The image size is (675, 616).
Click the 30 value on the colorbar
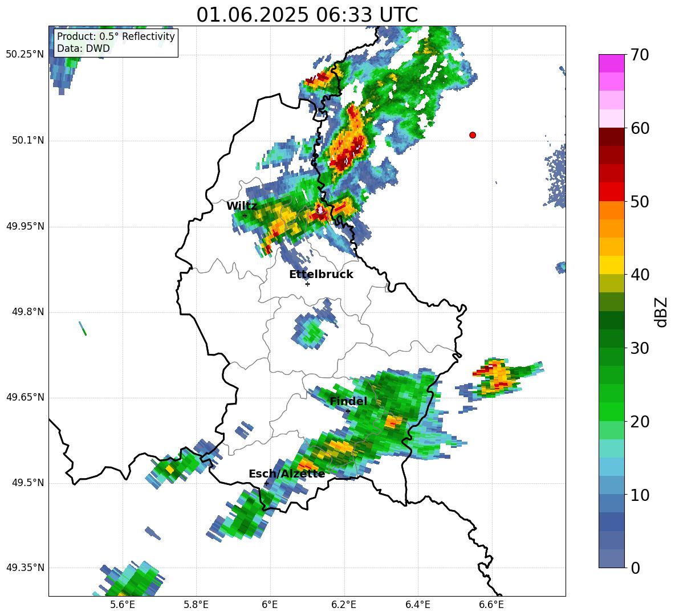(x=640, y=348)
